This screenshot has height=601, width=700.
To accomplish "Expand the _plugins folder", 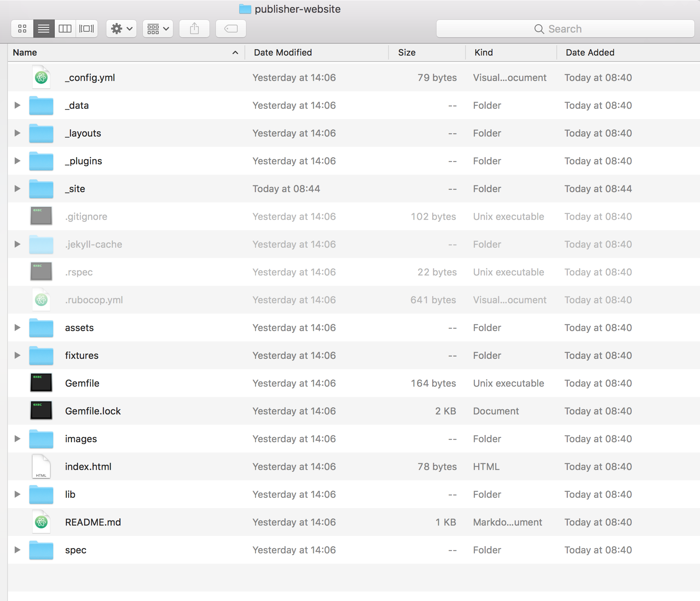I will coord(17,161).
